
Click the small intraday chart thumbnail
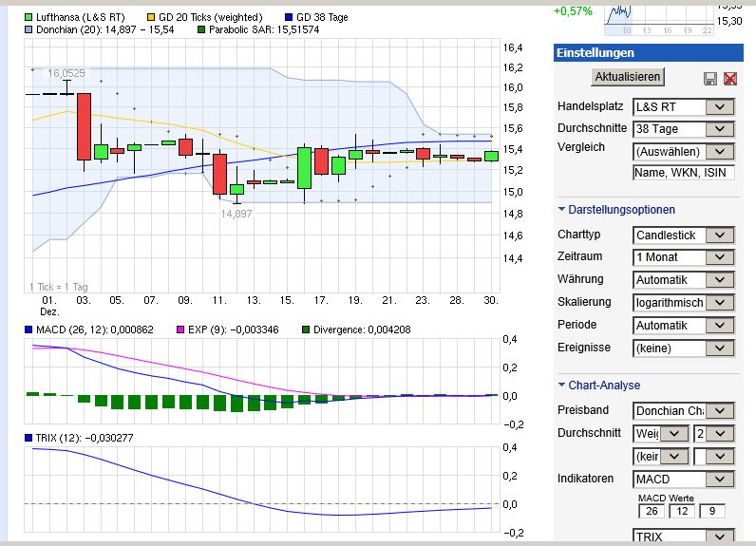click(659, 20)
